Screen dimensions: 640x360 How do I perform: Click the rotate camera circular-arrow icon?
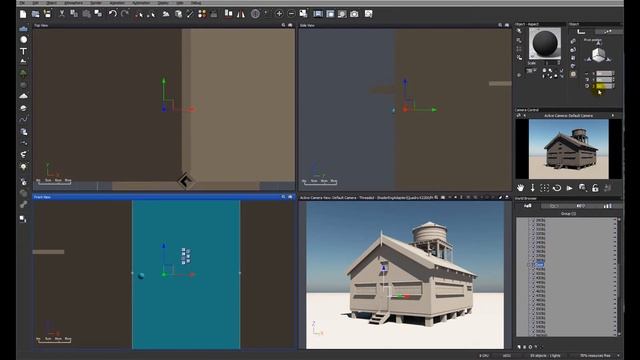(557, 188)
